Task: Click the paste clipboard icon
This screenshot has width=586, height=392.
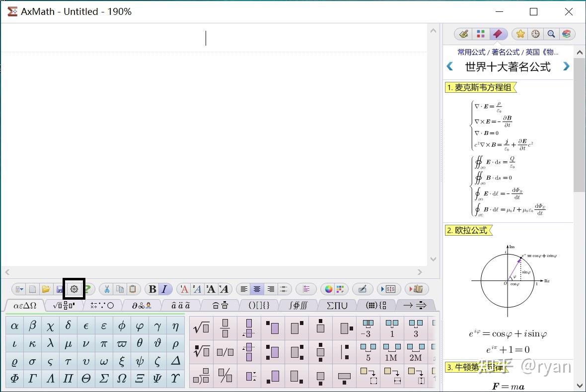Action: point(132,289)
